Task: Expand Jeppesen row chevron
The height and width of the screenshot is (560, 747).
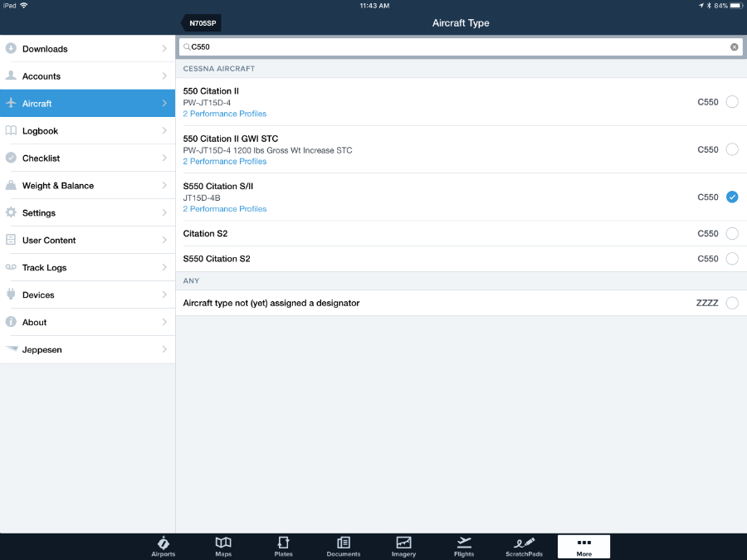Action: pos(164,349)
